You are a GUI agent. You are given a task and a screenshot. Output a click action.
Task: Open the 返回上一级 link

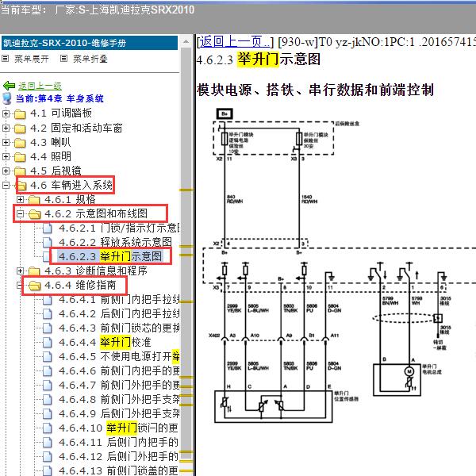click(x=40, y=86)
